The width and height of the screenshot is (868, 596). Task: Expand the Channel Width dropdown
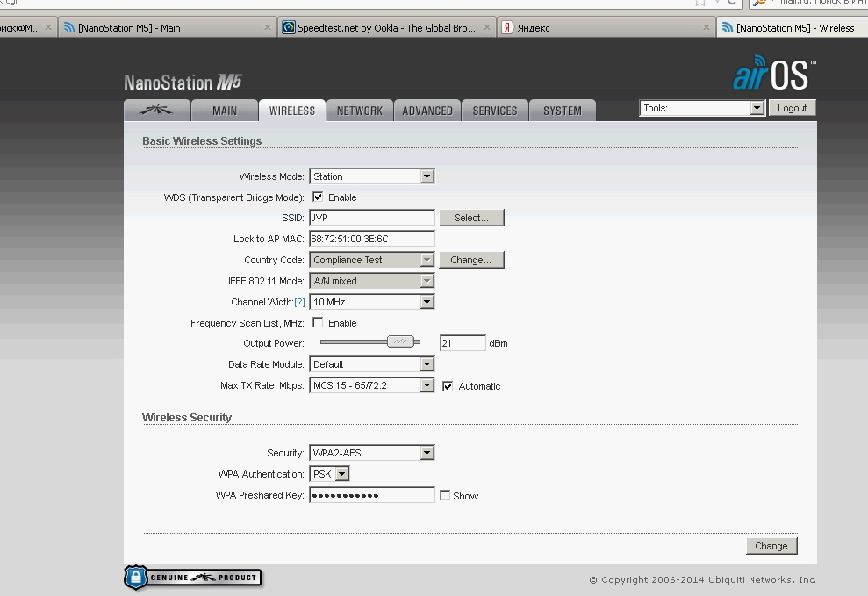[x=371, y=302]
